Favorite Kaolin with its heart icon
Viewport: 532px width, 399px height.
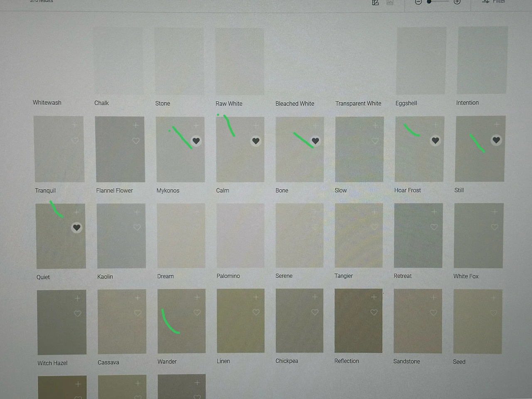tap(137, 227)
